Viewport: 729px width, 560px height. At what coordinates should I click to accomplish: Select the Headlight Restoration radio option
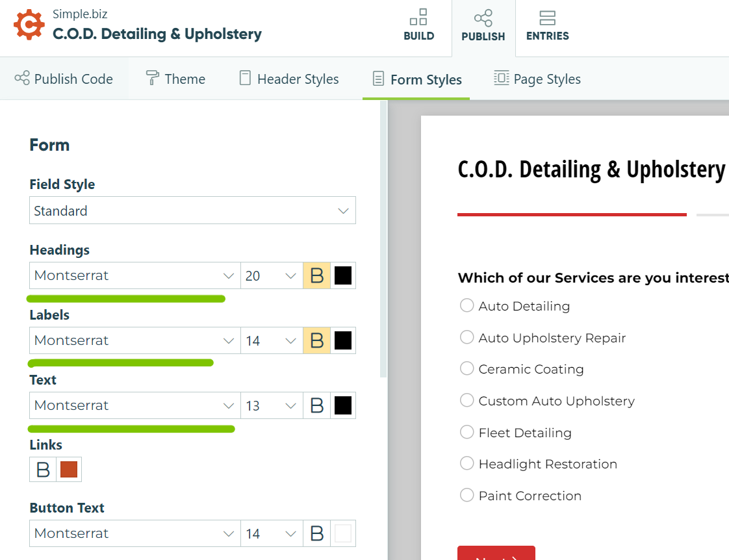467,463
